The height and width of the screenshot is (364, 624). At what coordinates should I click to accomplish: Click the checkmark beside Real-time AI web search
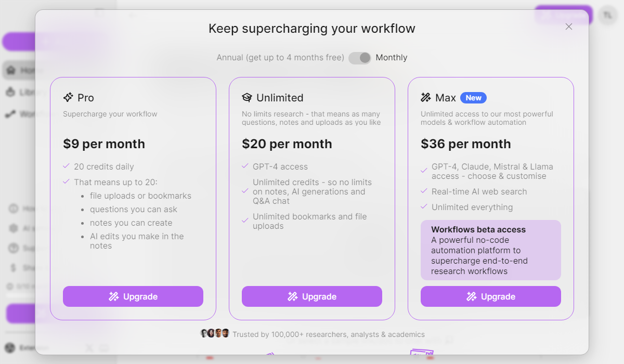(424, 191)
